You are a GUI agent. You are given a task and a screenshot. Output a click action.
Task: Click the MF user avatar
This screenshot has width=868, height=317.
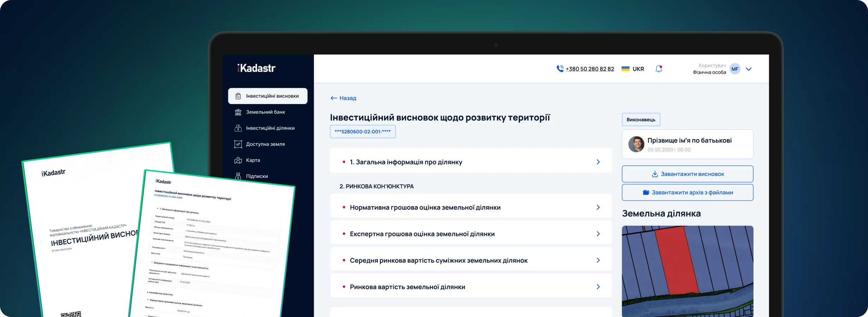tap(735, 69)
